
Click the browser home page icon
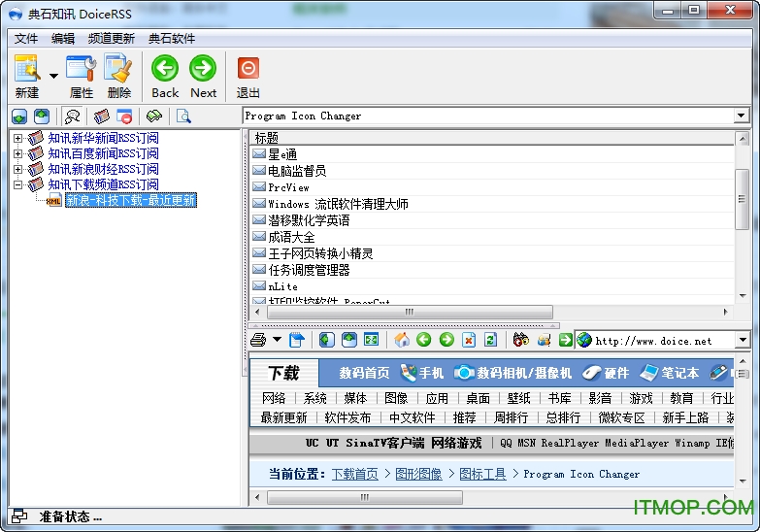402,340
